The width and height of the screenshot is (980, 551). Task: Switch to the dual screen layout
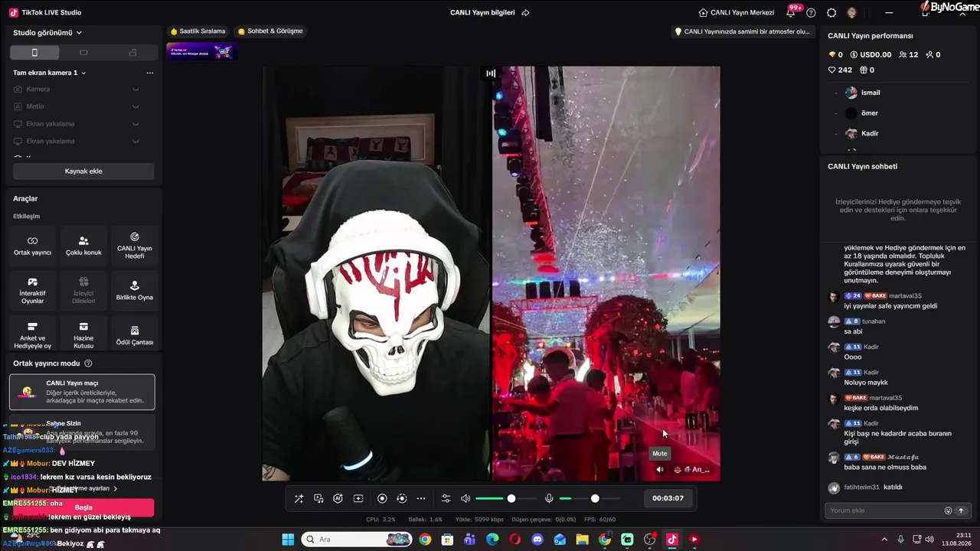point(132,52)
